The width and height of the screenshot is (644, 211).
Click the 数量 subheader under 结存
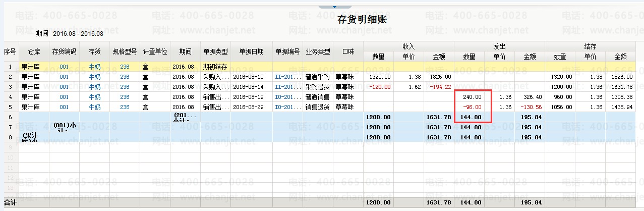pos(560,57)
